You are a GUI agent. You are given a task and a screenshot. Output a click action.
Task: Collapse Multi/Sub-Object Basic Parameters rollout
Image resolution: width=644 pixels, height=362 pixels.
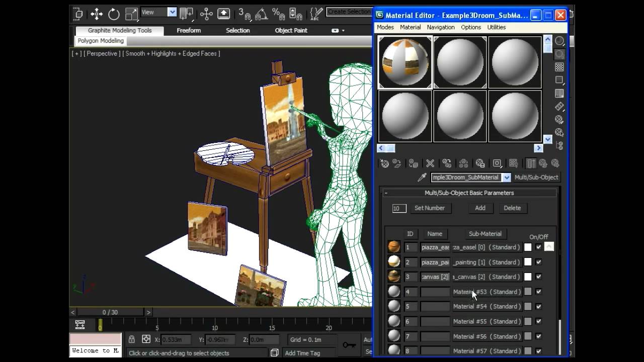point(386,193)
